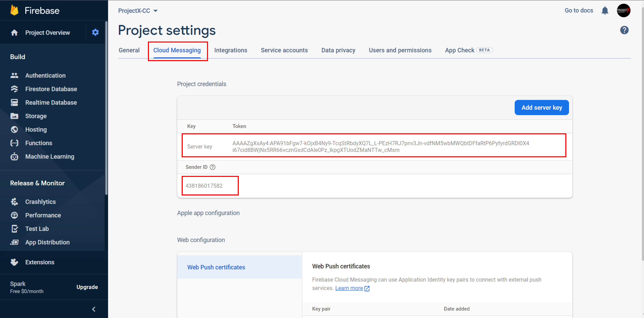
Task: Open project settings gear icon
Action: (x=95, y=32)
